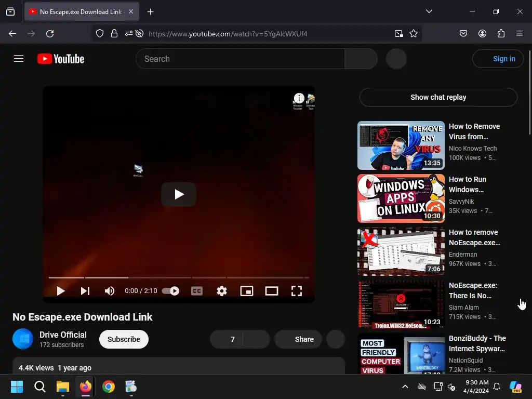This screenshot has height=399, width=532.
Task: Open permissions icon in address bar
Action: coord(129,34)
